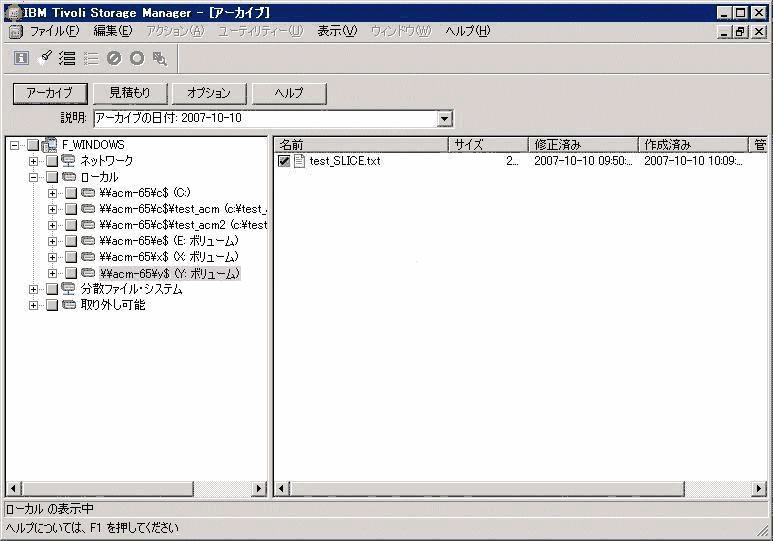
Task: Click the F_WINDOWS computer icon
Action: coord(49,144)
